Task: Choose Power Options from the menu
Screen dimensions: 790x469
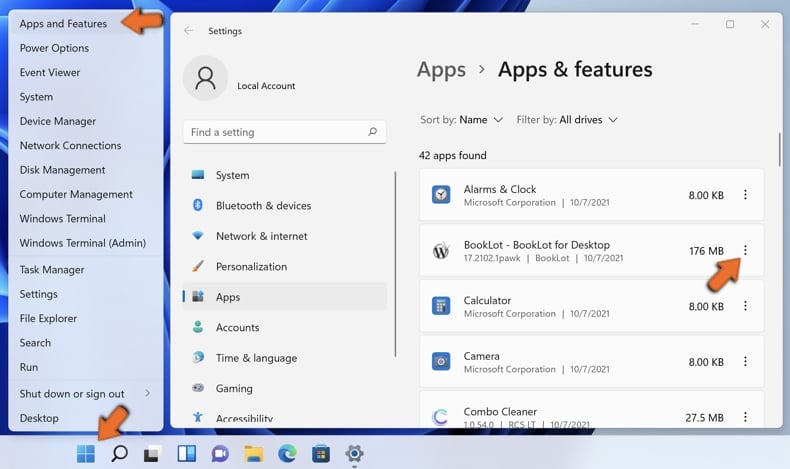Action: 86,48
